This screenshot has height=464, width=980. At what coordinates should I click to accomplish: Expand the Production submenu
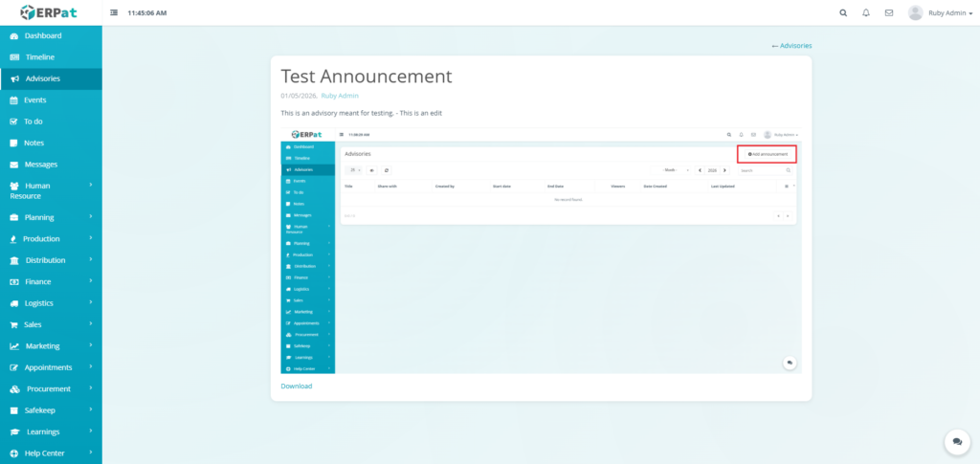(x=91, y=238)
